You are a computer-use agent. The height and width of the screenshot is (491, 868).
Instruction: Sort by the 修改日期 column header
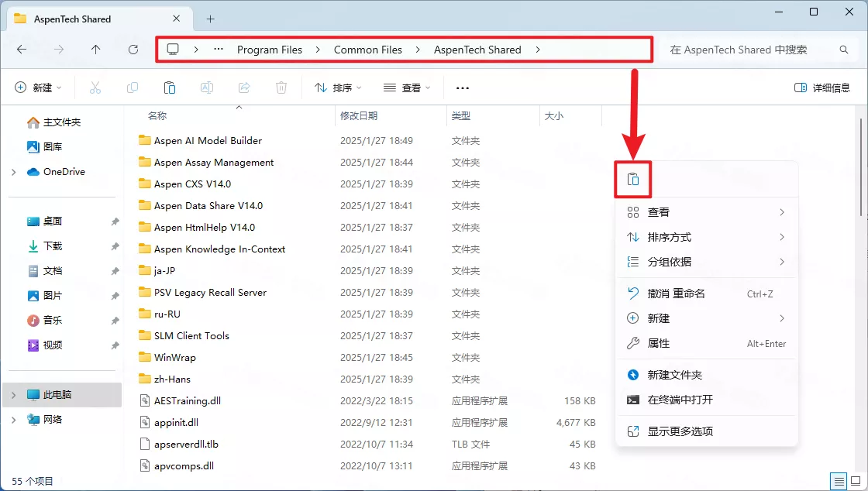click(359, 115)
